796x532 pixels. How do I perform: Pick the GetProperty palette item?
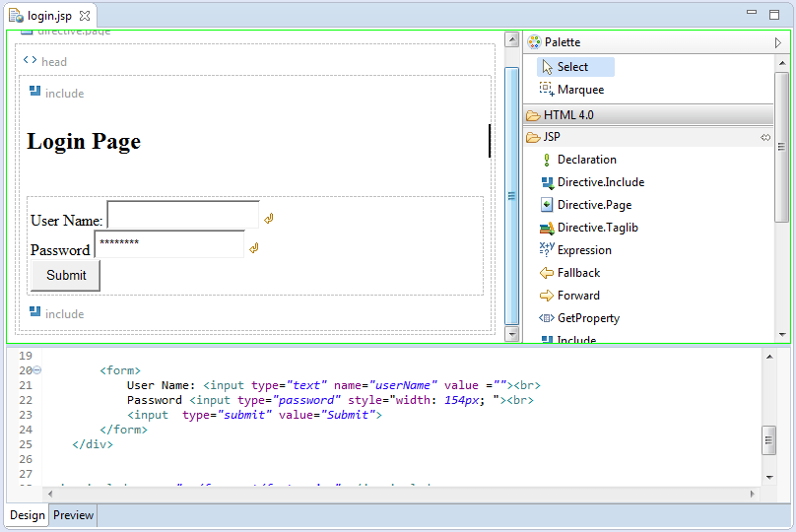click(579, 318)
